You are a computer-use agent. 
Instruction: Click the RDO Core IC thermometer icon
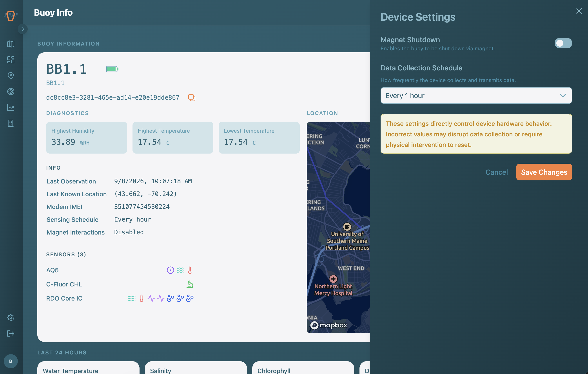[142, 298]
